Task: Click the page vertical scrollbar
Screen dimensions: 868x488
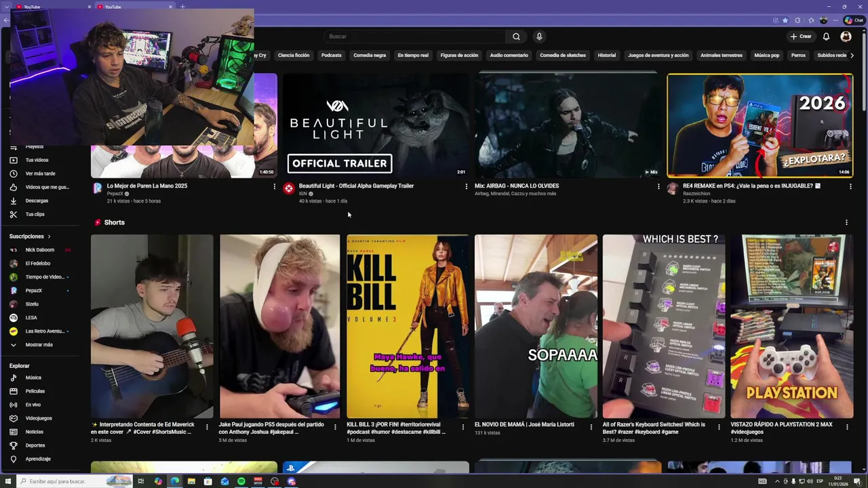Action: pyautogui.click(x=864, y=70)
